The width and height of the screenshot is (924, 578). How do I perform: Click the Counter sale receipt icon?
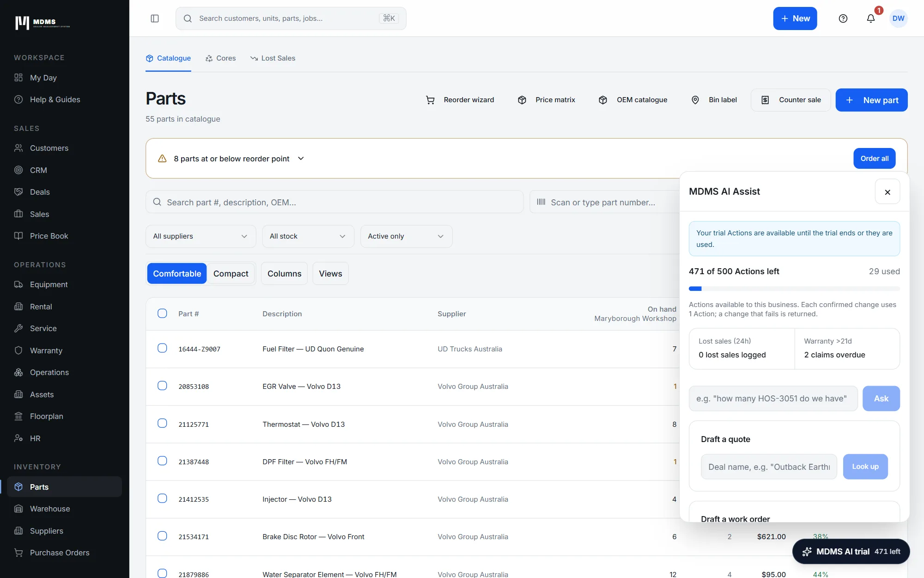click(x=765, y=100)
